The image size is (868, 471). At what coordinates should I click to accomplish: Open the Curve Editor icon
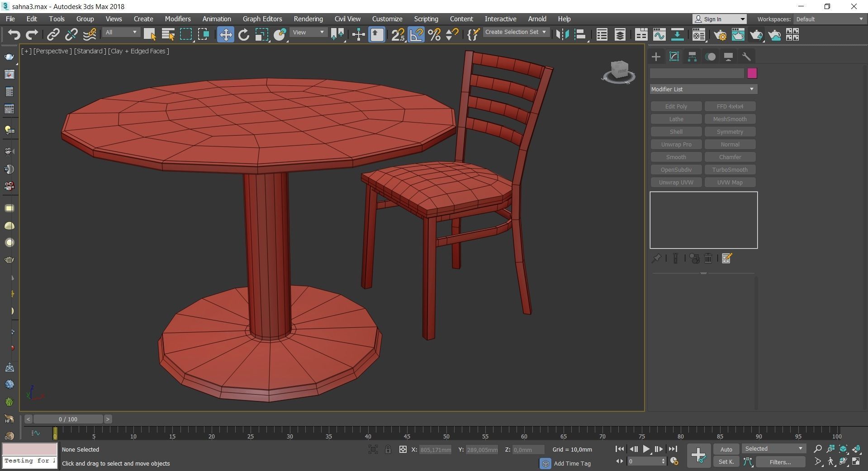click(x=659, y=35)
